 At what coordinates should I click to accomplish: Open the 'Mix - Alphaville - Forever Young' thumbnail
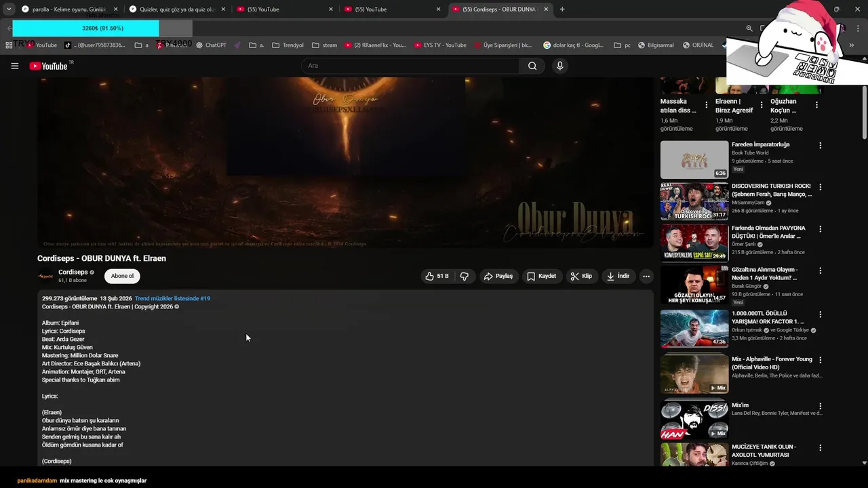tap(694, 373)
